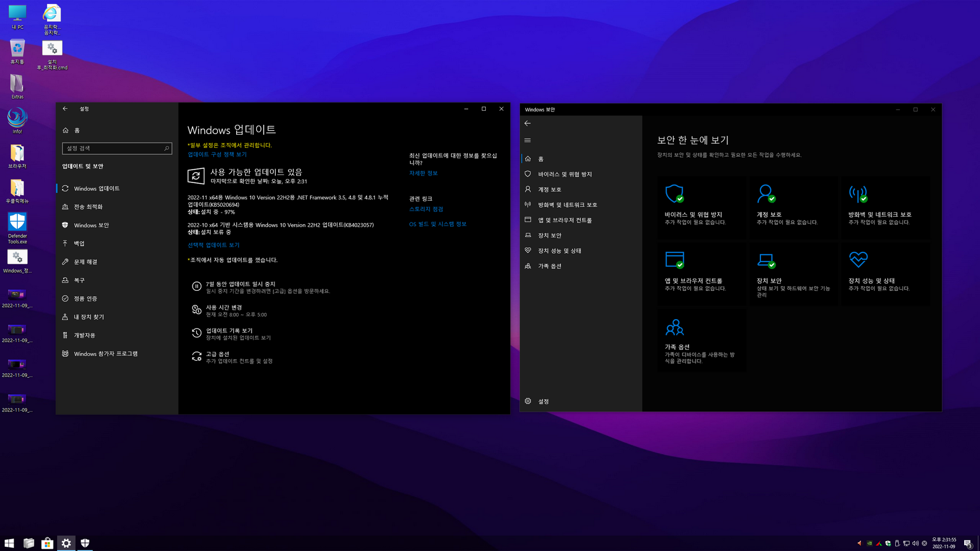Open the 장치 보안 card
This screenshot has width=980, height=551.
click(793, 274)
